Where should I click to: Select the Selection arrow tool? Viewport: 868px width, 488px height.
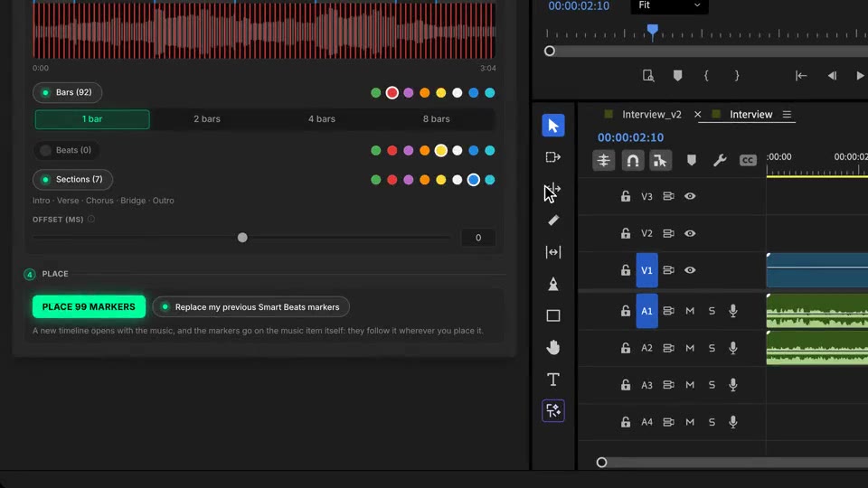(x=553, y=126)
